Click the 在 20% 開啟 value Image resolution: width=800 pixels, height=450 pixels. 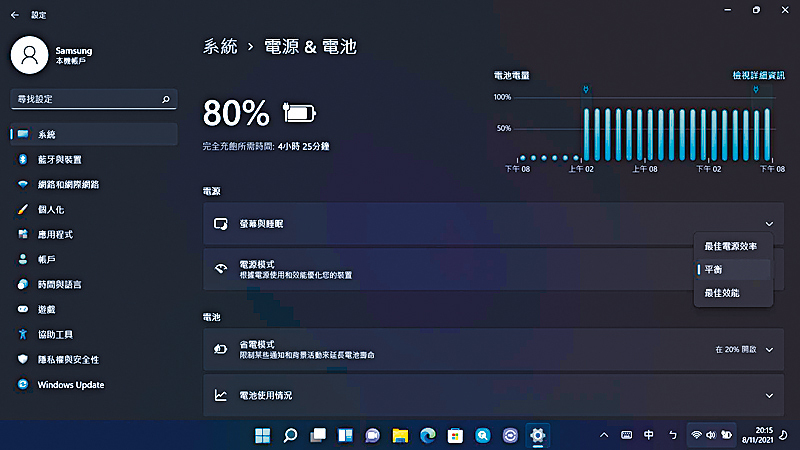click(736, 349)
